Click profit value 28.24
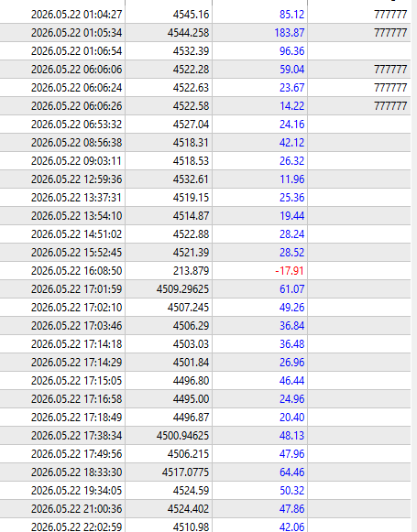The width and height of the screenshot is (417, 532). tap(291, 234)
